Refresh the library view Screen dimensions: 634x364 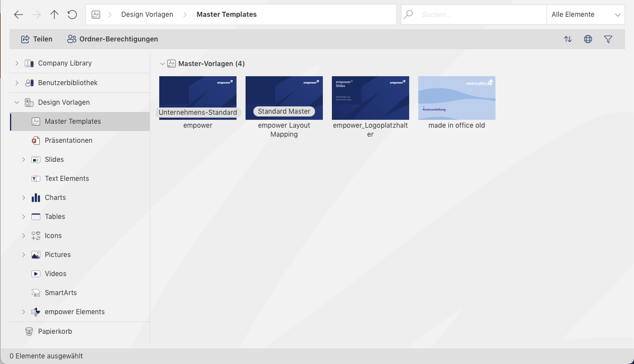pos(72,15)
